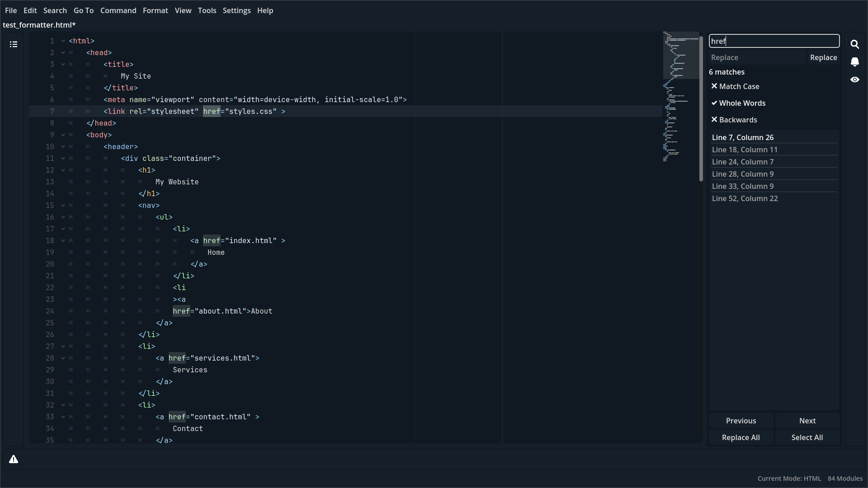Image resolution: width=868 pixels, height=488 pixels.
Task: Toggle the Whole Words option
Action: tap(738, 103)
